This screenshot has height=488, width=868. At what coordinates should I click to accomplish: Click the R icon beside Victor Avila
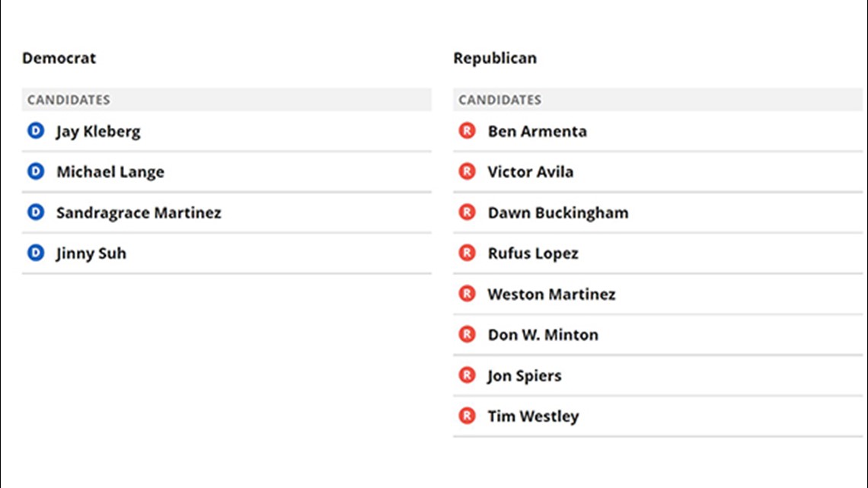point(468,171)
